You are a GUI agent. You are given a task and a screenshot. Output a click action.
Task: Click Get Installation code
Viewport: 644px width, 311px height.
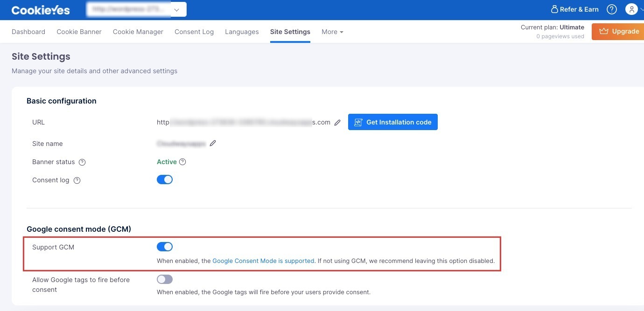pyautogui.click(x=392, y=122)
